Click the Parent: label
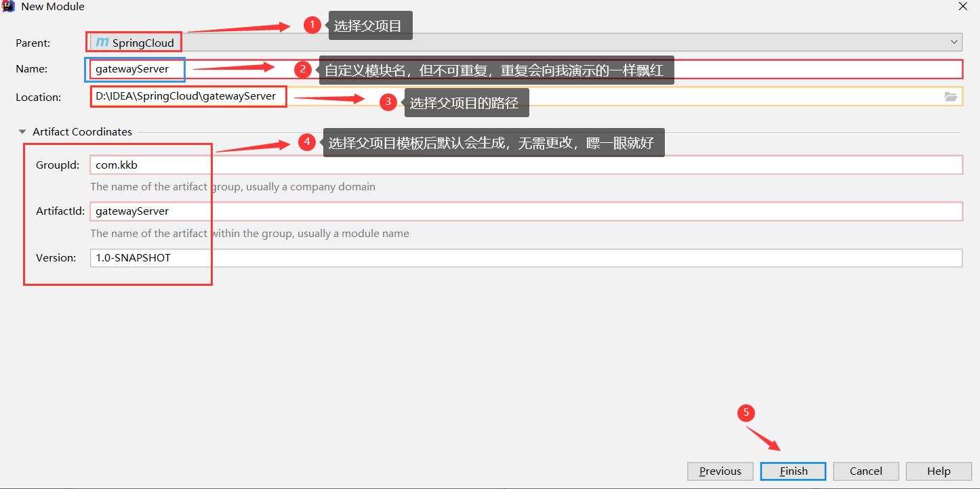980x489 pixels. pos(33,43)
